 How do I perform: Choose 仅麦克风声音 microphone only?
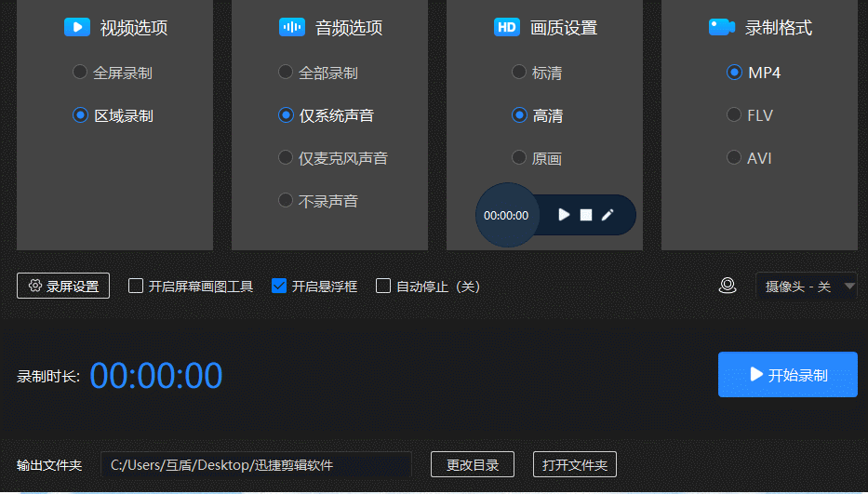pos(286,158)
